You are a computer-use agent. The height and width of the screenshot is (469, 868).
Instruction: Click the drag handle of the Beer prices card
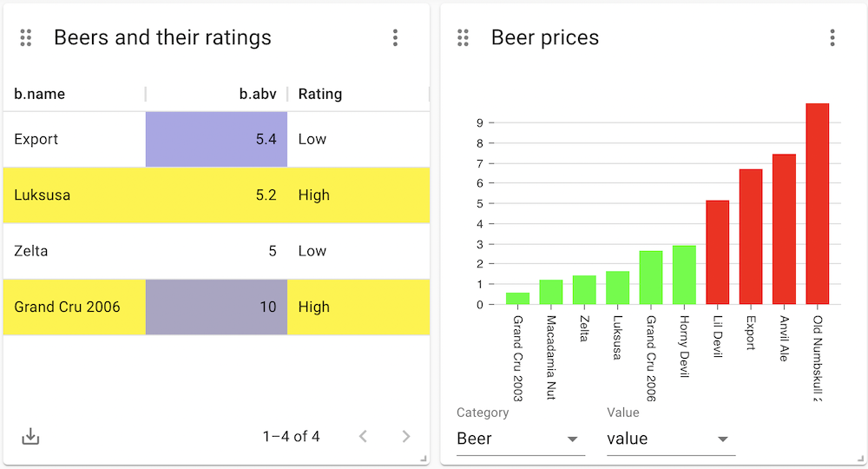click(x=464, y=37)
